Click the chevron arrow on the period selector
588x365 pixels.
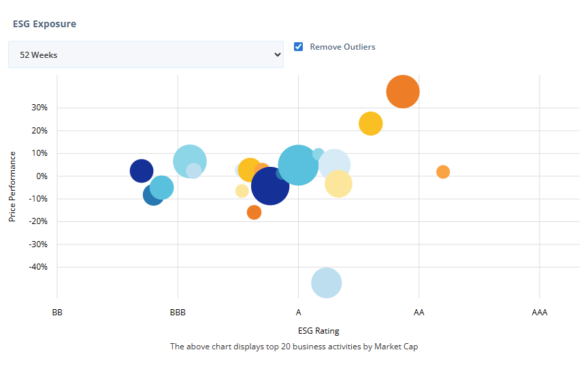pos(277,54)
